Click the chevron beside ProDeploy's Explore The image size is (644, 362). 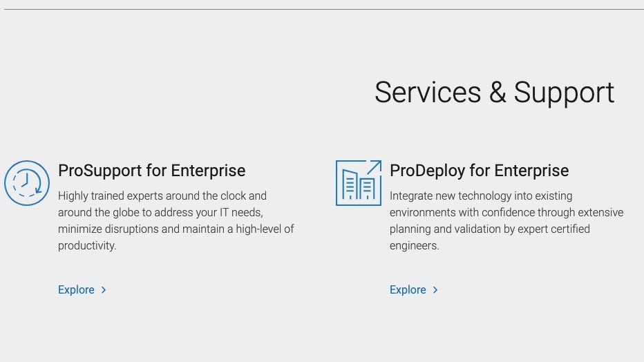point(435,290)
